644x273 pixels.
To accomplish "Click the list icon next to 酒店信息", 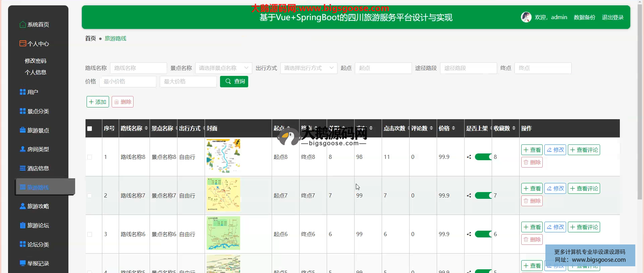I will (22, 168).
